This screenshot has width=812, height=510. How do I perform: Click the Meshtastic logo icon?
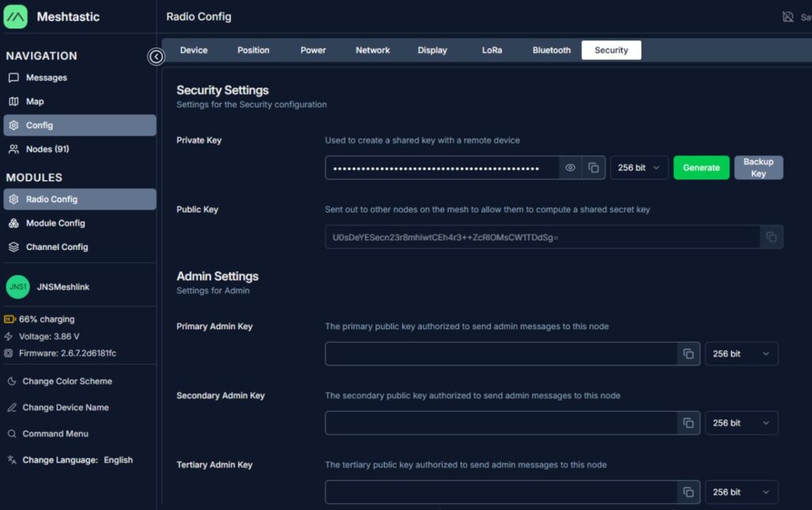coord(16,17)
